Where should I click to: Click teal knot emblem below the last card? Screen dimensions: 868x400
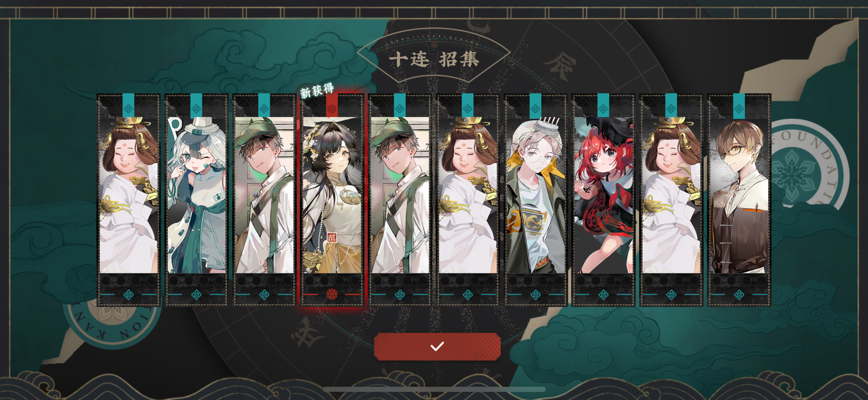click(739, 294)
